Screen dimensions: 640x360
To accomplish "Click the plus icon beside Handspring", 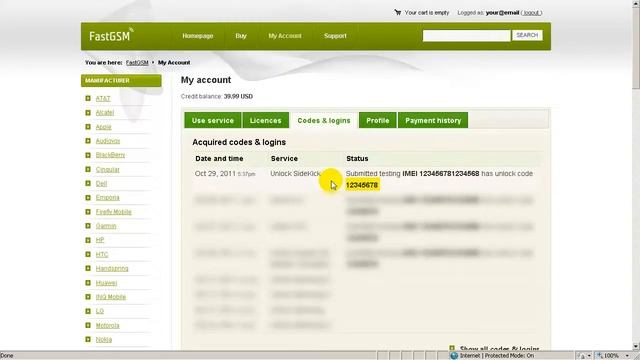I will click(88, 269).
